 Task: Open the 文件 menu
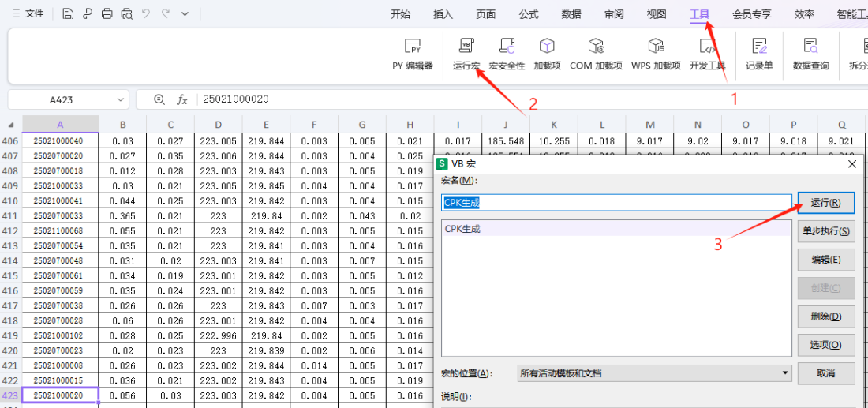pyautogui.click(x=28, y=14)
